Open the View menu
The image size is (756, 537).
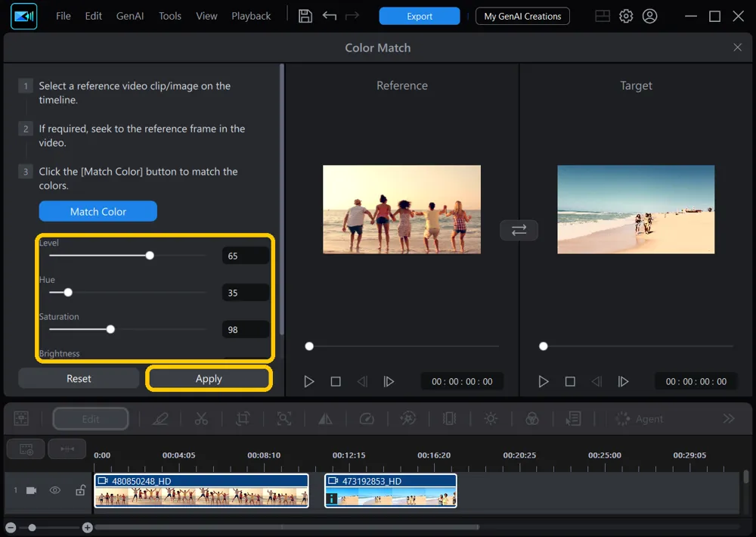click(206, 16)
